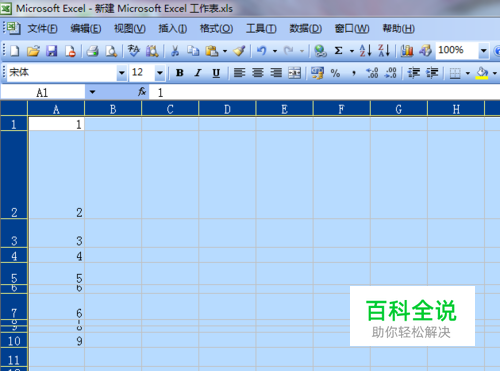Image resolution: width=500 pixels, height=371 pixels.
Task: Open the zoom percentage dropdown
Action: 484,51
